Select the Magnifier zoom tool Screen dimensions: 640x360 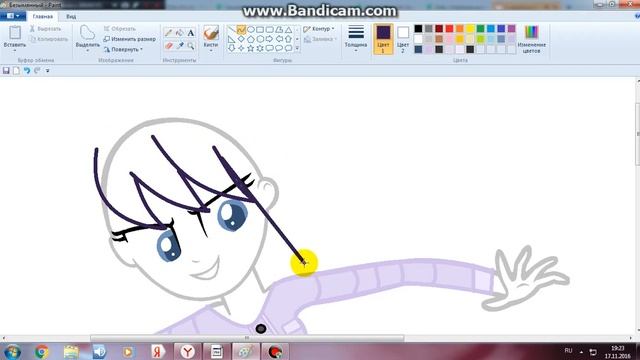point(191,46)
